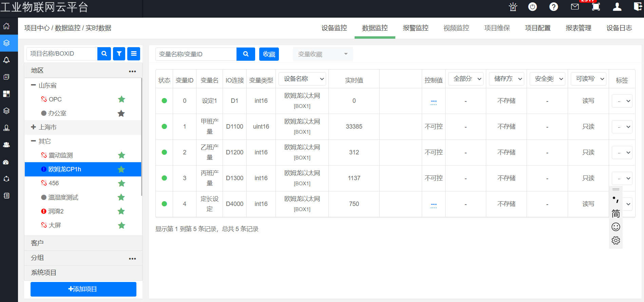Open the 全部分 group filter dropdown
The height and width of the screenshot is (302, 644).
tap(466, 79)
